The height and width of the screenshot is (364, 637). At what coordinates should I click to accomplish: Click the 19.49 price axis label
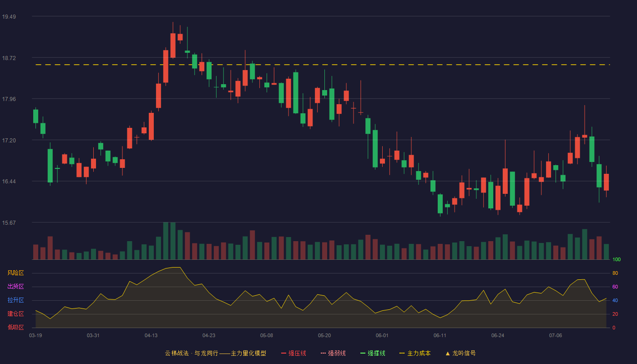pos(9,17)
